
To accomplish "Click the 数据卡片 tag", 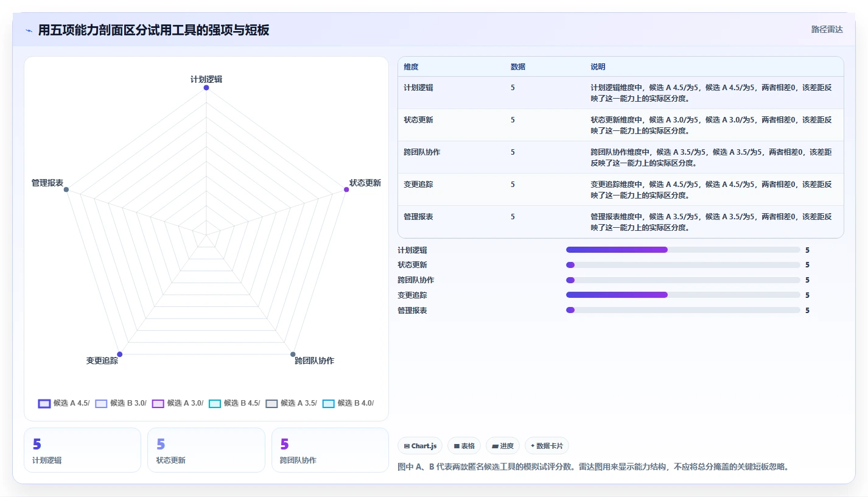I will tap(547, 446).
